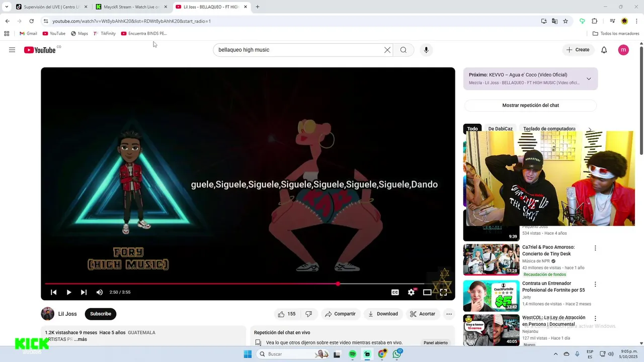Open the YouTube account avatar menu

[x=623, y=50]
